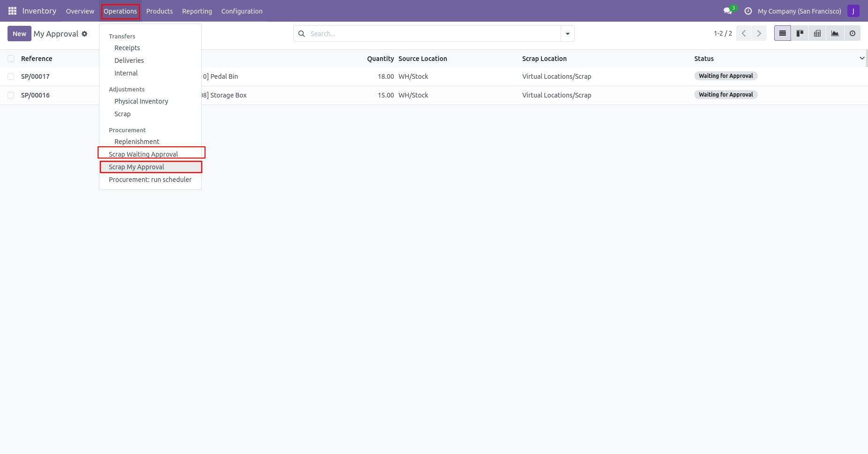Open the optional columns dropdown
The image size is (868, 454).
(x=861, y=58)
